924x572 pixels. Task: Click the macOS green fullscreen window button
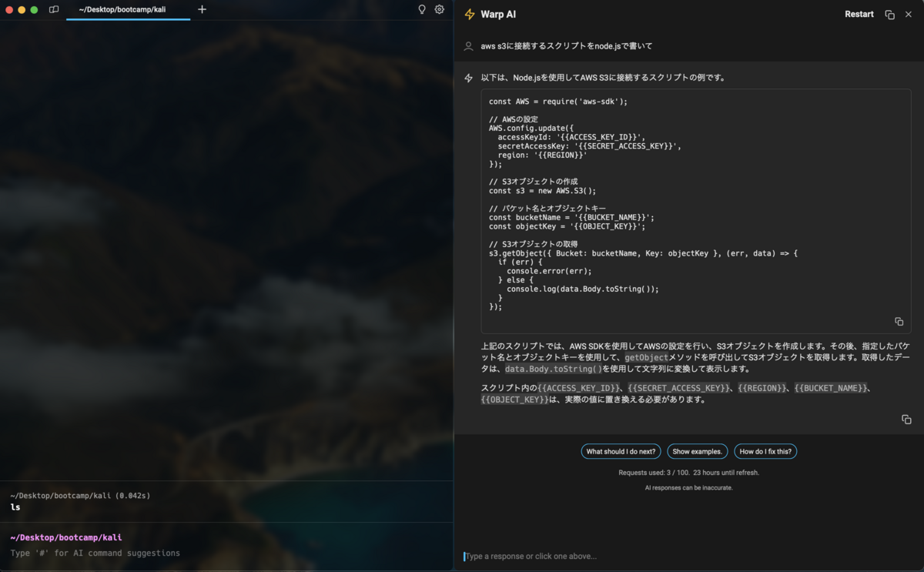point(34,10)
